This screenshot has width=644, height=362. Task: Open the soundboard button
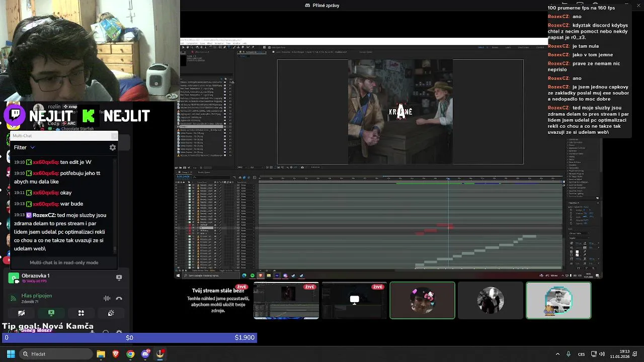[111, 313]
